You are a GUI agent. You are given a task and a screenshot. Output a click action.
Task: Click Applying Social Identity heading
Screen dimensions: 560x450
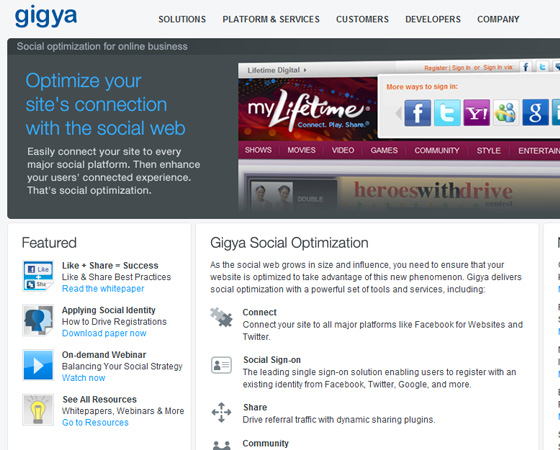coord(109,310)
